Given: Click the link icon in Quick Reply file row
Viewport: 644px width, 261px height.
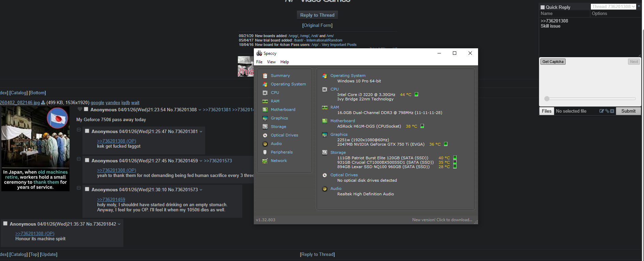Looking at the screenshot, I should point(607,111).
